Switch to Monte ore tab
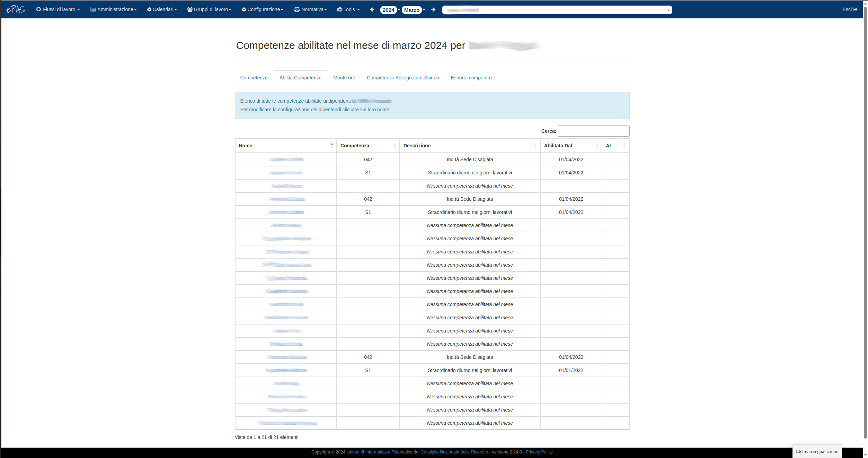 (344, 78)
